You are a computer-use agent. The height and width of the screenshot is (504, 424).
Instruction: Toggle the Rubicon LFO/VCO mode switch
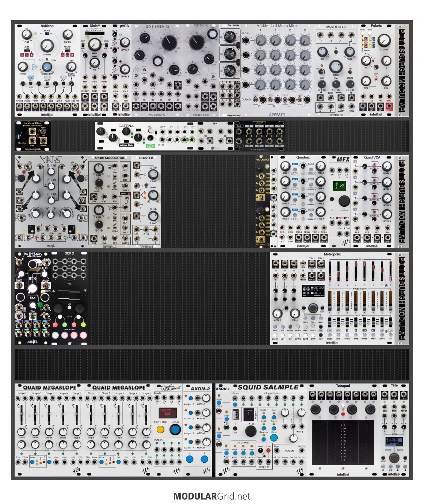point(47,33)
